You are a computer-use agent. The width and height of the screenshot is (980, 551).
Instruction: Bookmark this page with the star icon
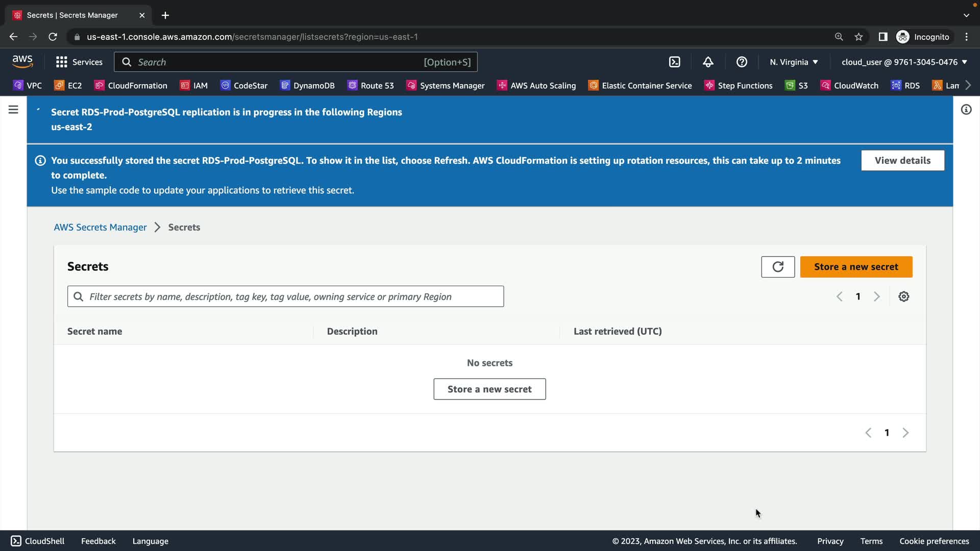859,37
